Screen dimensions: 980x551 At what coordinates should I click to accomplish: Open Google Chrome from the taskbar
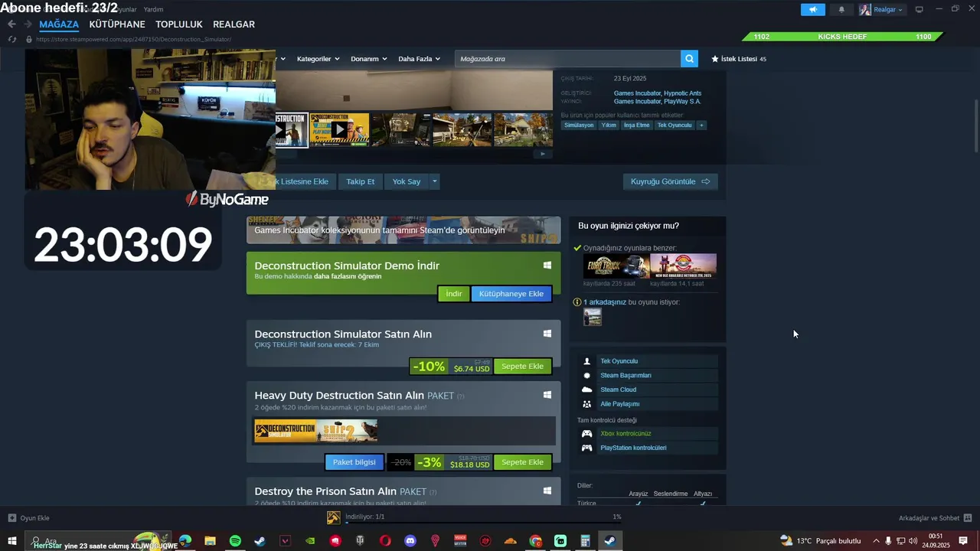(535, 541)
